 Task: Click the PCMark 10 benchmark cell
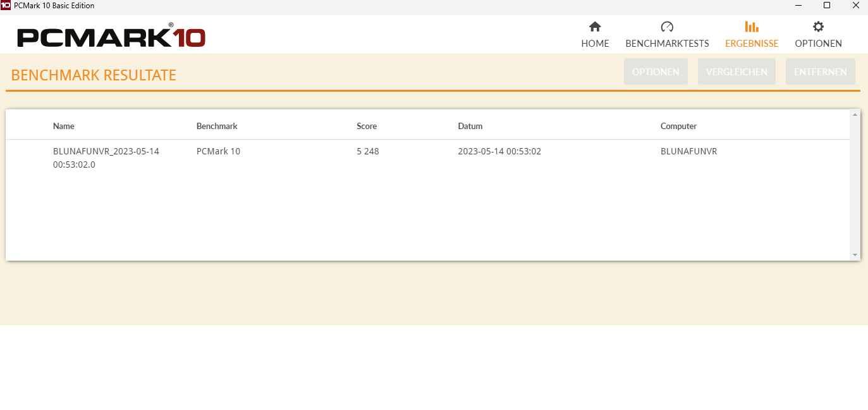point(218,151)
